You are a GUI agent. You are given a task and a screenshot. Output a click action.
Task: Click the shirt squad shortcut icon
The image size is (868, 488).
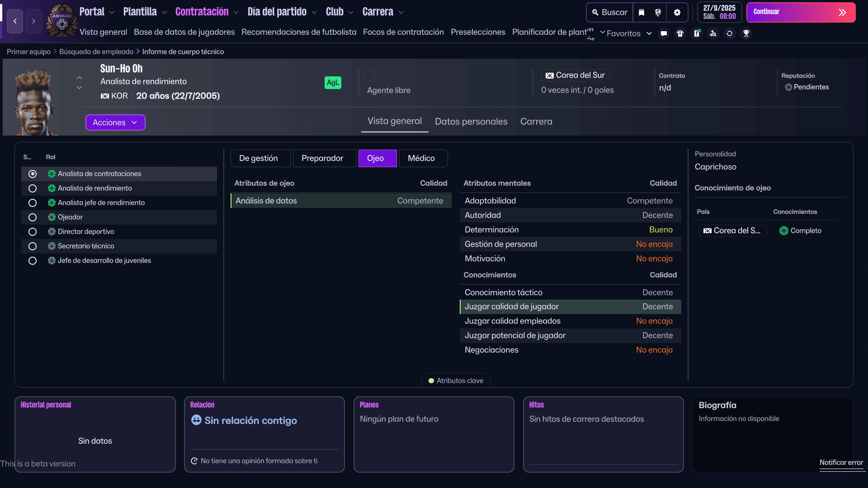coord(680,33)
